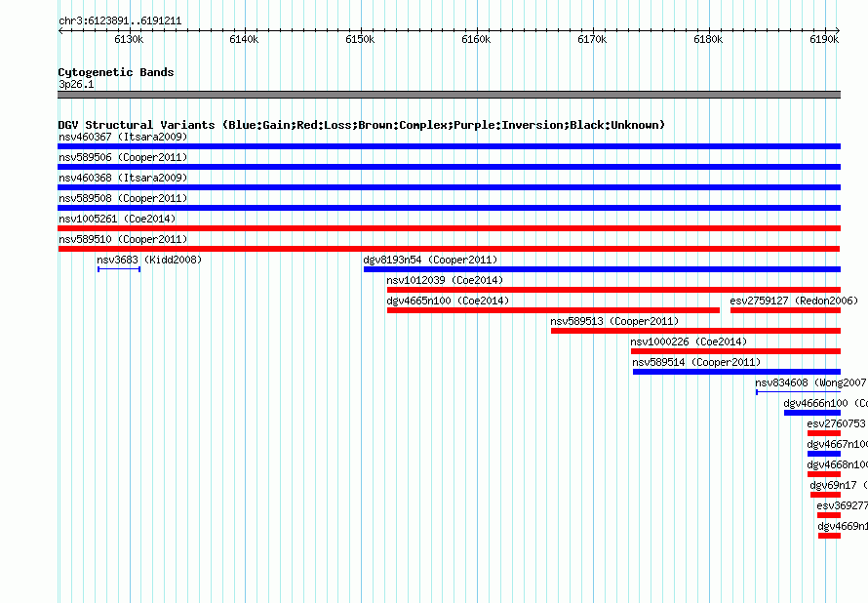Click the chr3:6123891..6191211 coordinate text
This screenshot has width=868, height=603.
pyautogui.click(x=120, y=21)
